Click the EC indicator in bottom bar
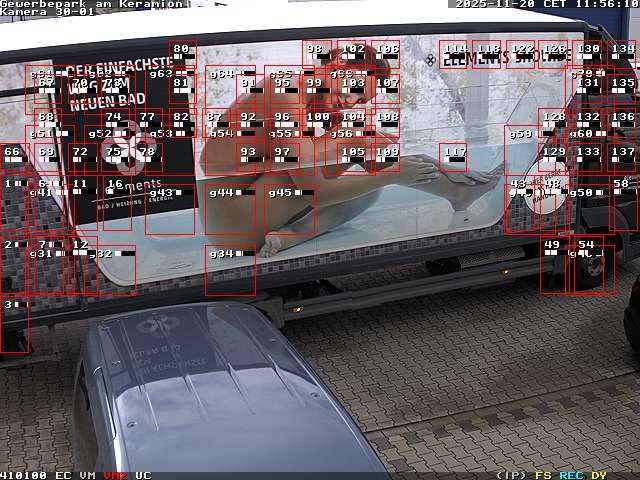Image resolution: width=640 pixels, height=480 pixels. 63,475
